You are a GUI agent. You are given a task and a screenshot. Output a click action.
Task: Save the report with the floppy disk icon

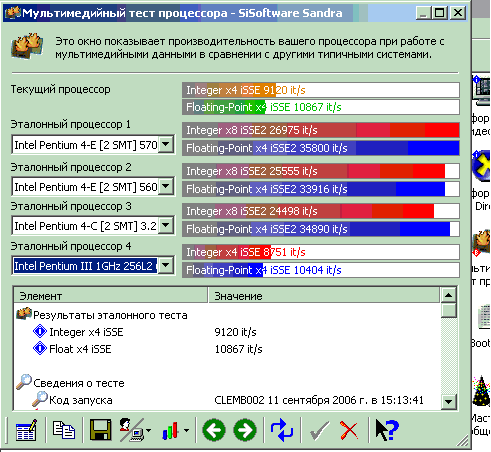coord(100,430)
